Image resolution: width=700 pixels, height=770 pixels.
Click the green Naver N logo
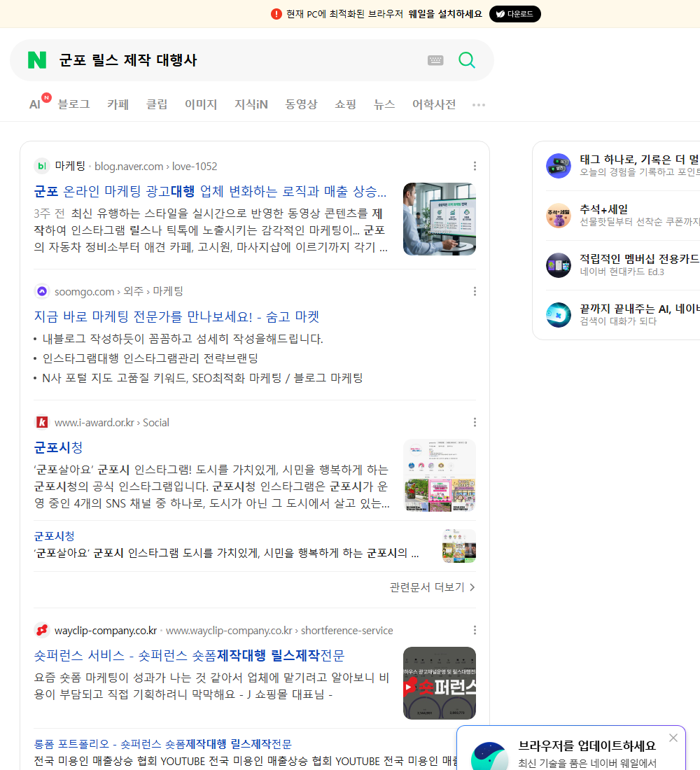[x=37, y=60]
